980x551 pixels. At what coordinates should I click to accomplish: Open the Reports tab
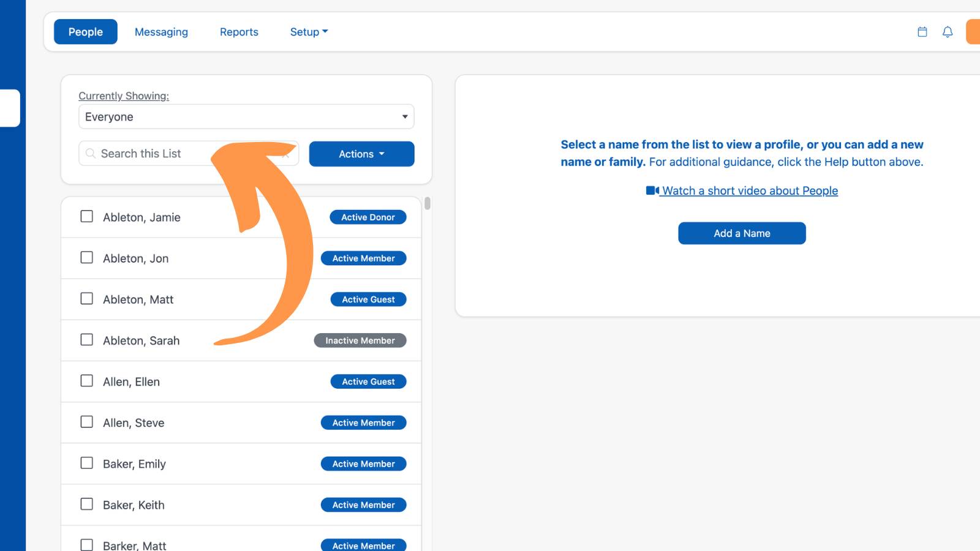[239, 32]
